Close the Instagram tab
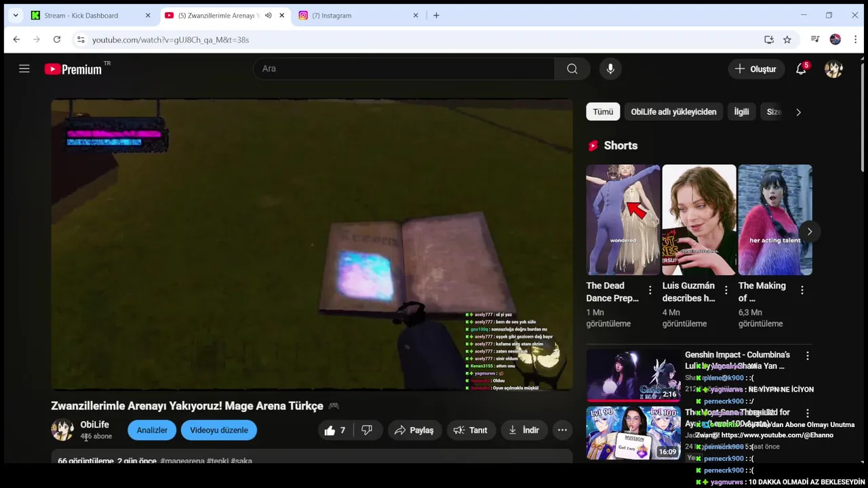Viewport: 868px width, 488px height. click(416, 15)
